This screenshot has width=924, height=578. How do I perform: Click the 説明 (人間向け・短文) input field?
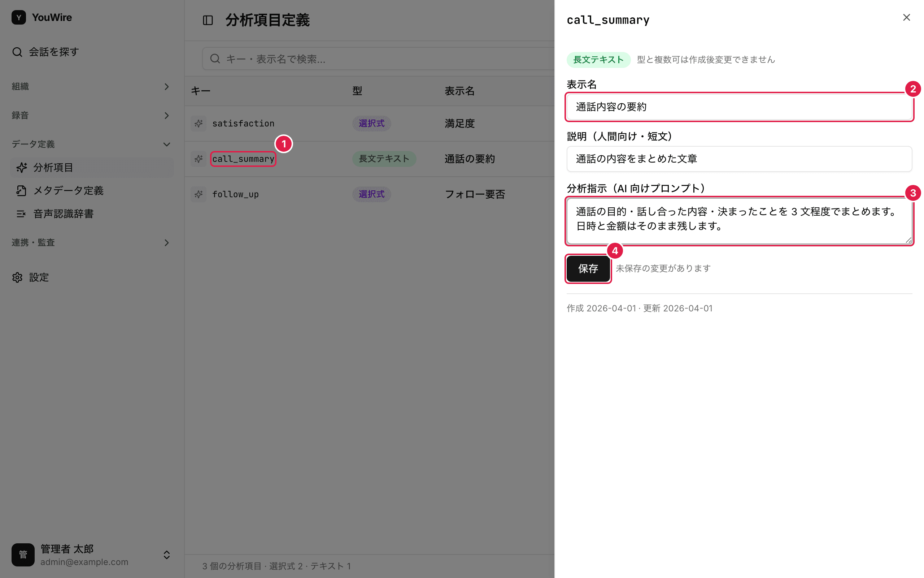point(739,159)
